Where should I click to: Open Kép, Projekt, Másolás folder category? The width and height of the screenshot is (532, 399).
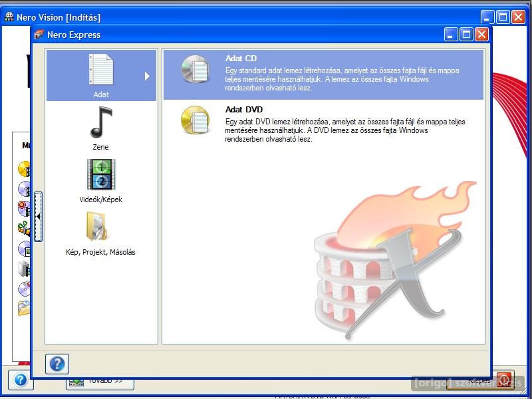click(100, 233)
